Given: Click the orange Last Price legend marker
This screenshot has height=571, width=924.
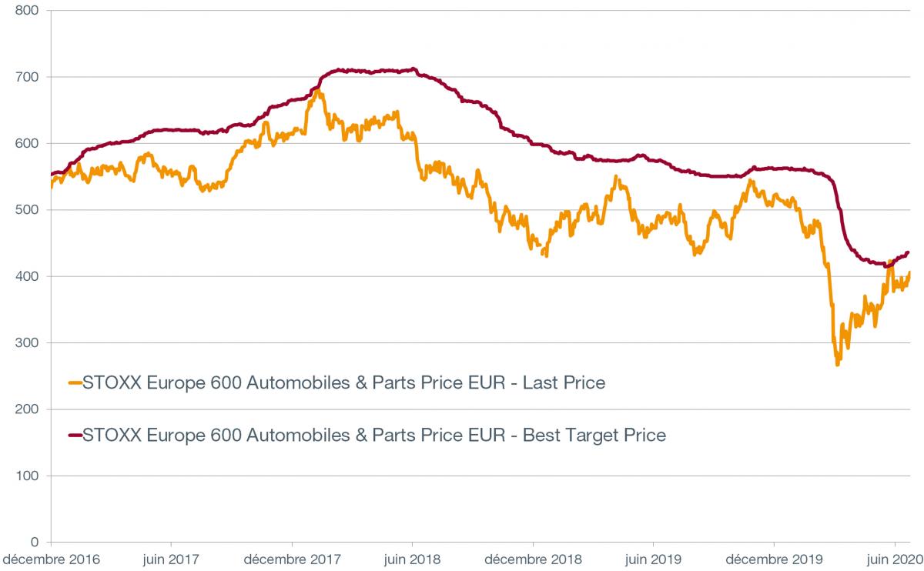Looking at the screenshot, I should point(75,382).
